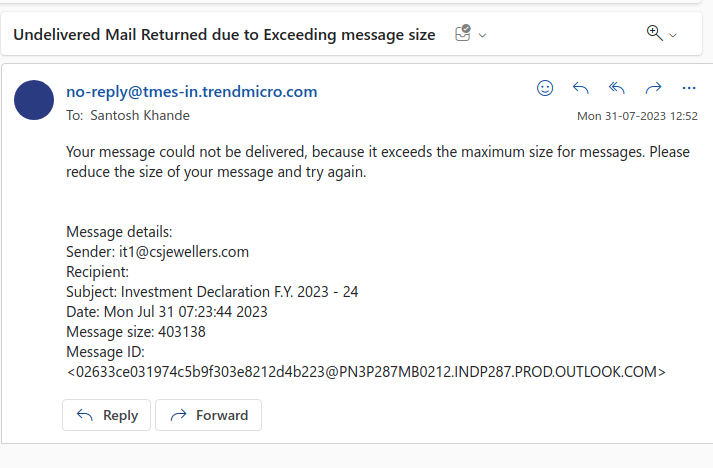Click the zoom magnifier icon
This screenshot has height=468, width=713.
point(654,33)
